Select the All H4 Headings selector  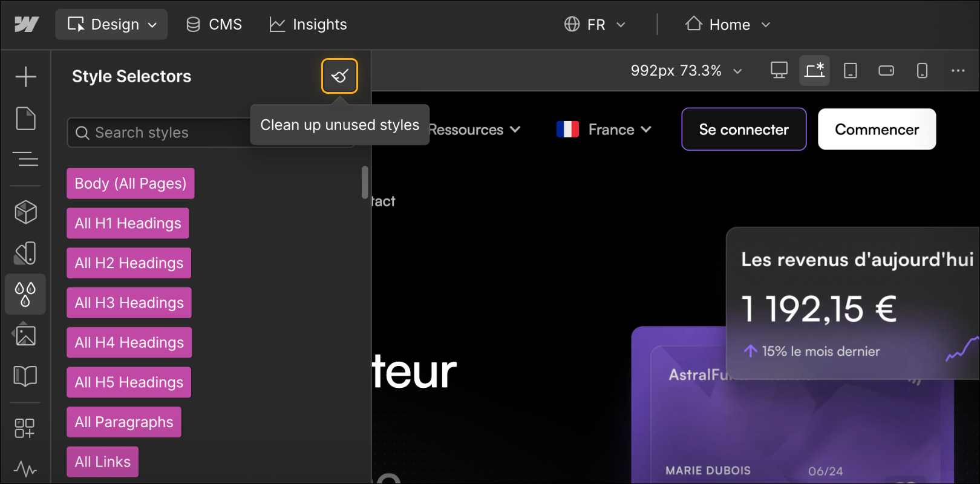click(x=129, y=342)
